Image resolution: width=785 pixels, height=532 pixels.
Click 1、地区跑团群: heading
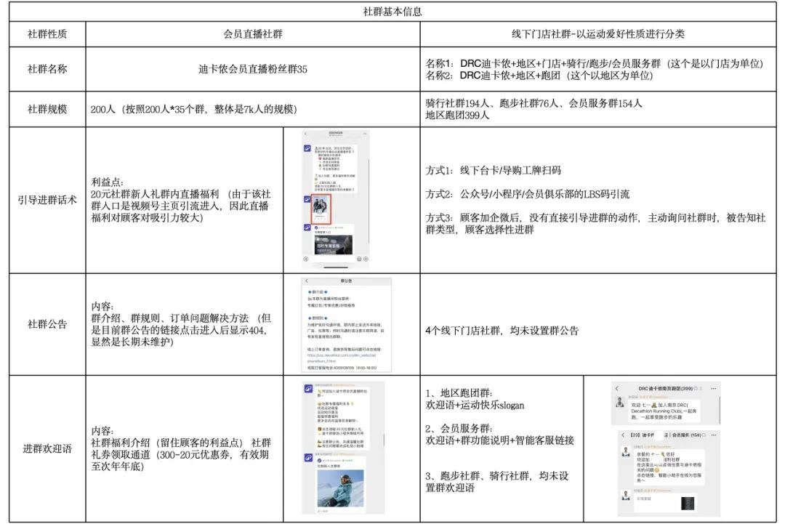[459, 393]
